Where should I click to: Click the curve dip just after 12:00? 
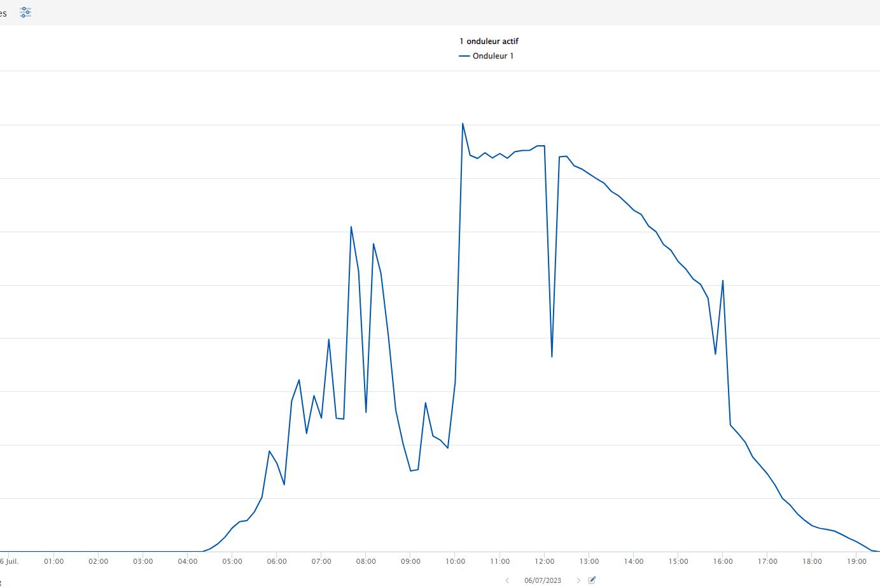[x=552, y=356]
